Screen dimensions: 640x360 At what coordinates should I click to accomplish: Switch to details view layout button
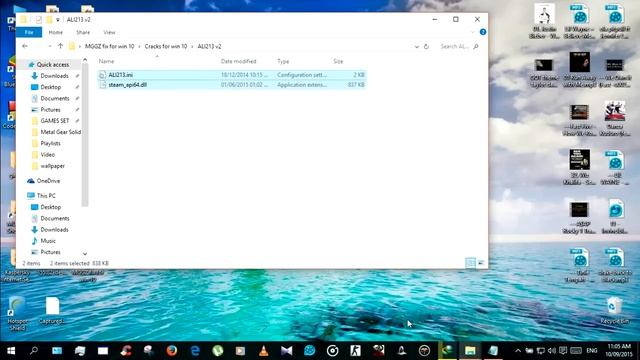(x=470, y=263)
